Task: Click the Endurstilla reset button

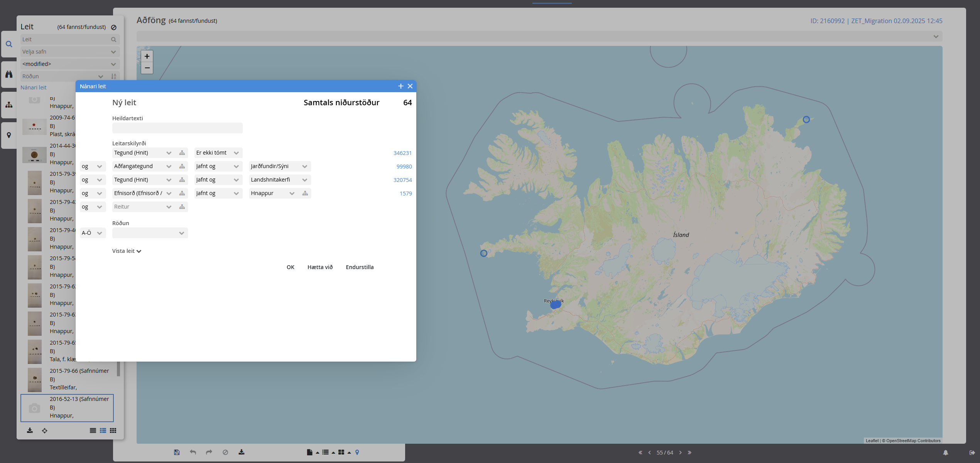Action: pyautogui.click(x=360, y=267)
